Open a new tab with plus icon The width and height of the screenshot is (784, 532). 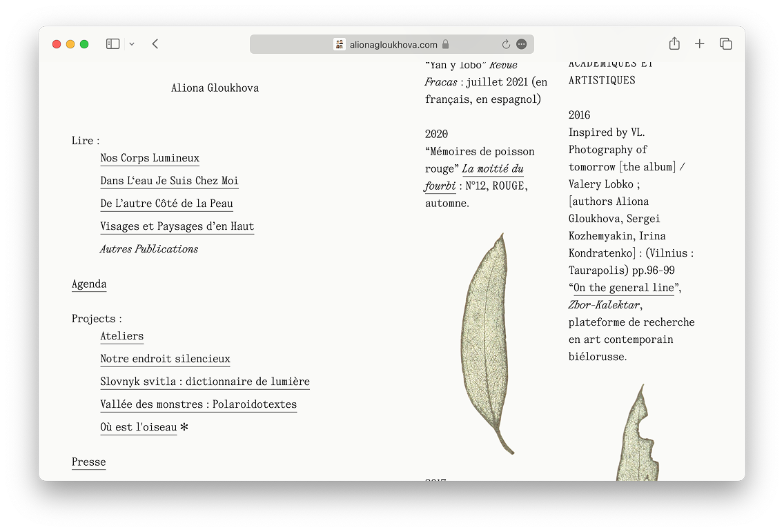coord(700,44)
